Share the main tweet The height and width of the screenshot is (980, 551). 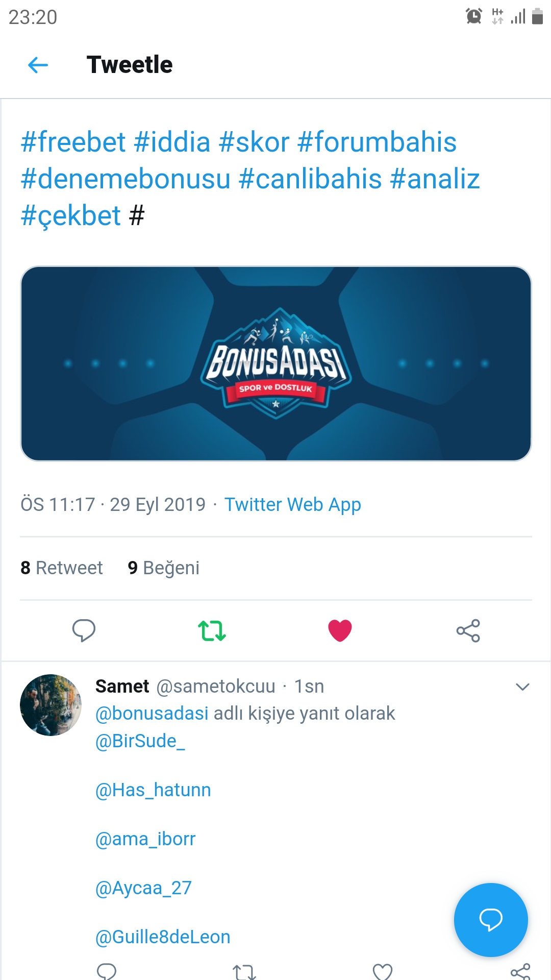pos(468,630)
